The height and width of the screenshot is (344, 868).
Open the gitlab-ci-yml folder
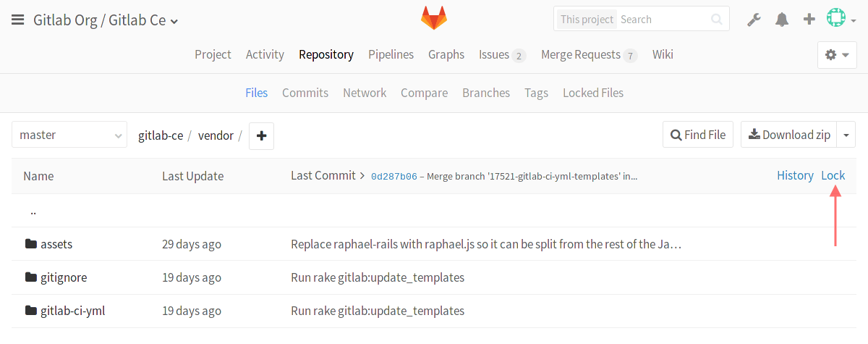click(x=72, y=311)
